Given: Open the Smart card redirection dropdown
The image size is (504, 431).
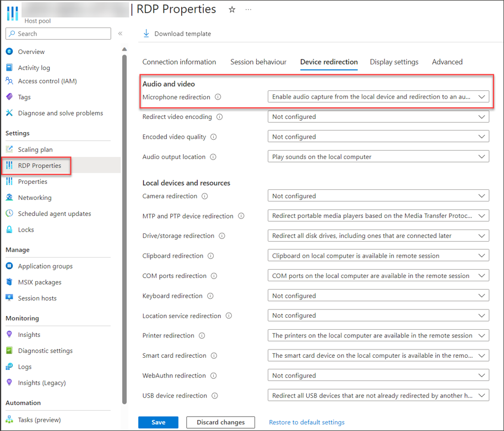Looking at the screenshot, I should coord(378,356).
